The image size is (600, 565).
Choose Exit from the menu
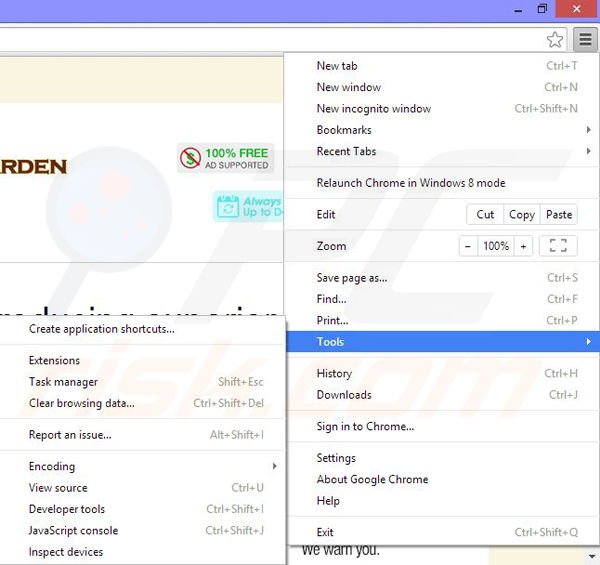click(443, 532)
